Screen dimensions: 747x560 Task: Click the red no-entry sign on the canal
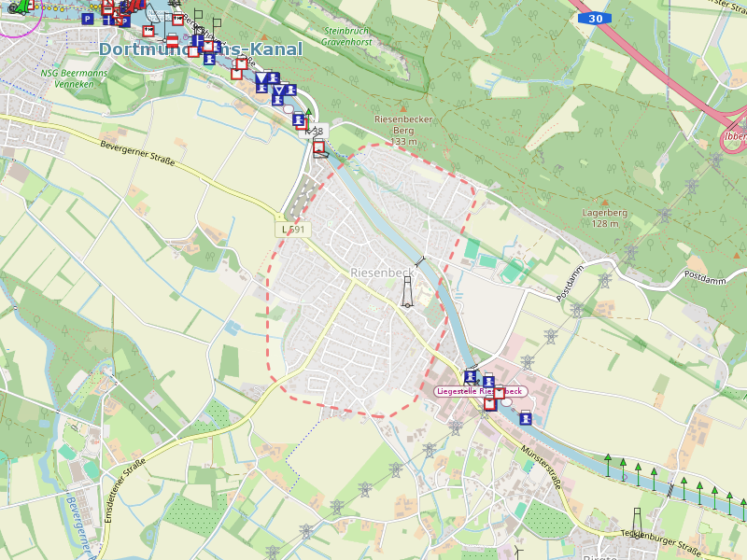pos(172,41)
